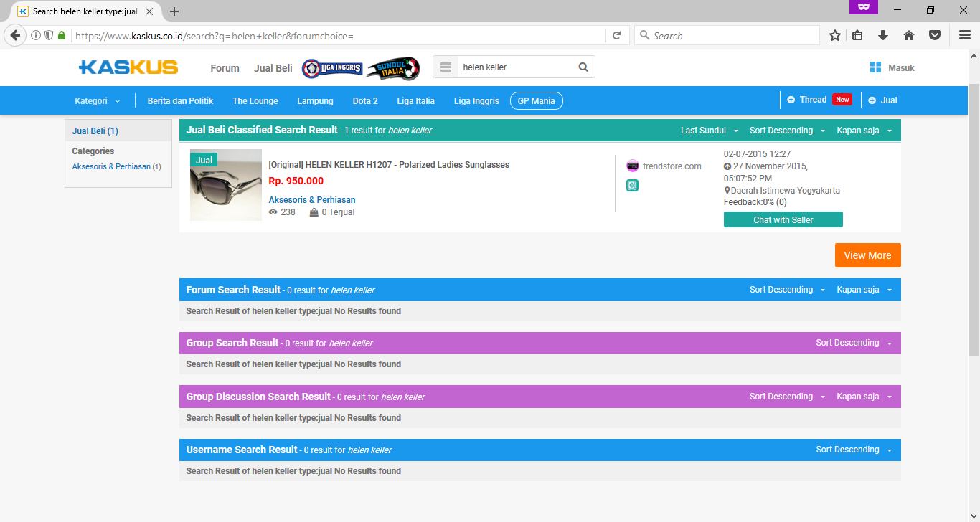
Task: Click the magnifier search submit icon
Action: [583, 67]
